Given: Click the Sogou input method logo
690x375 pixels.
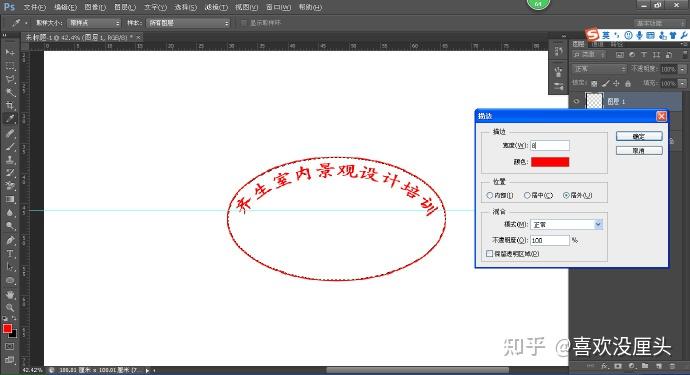Looking at the screenshot, I should (592, 34).
